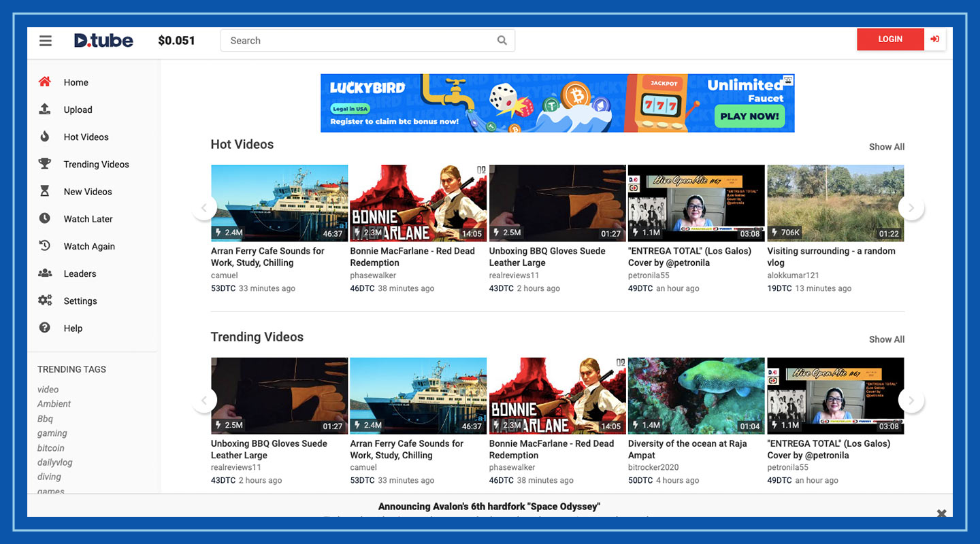980x544 pixels.
Task: Select the Watch Again history icon
Action: point(45,245)
